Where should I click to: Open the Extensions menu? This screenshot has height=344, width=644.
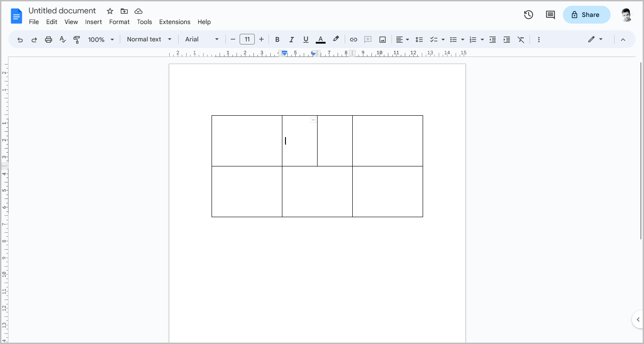[175, 22]
